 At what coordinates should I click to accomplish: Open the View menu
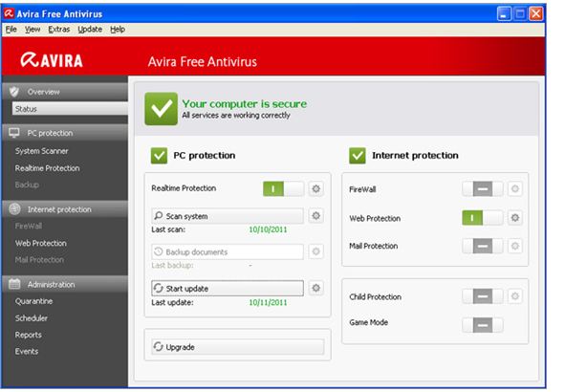point(33,30)
